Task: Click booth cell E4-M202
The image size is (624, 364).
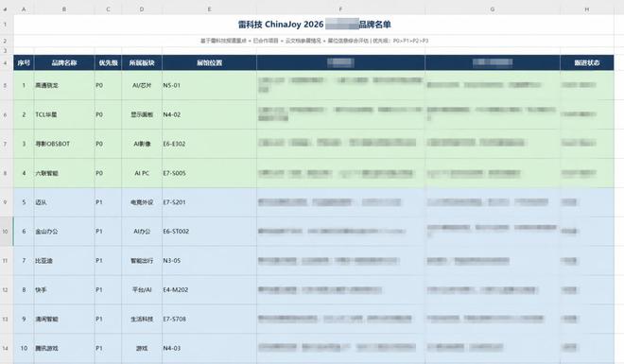Action: (209, 289)
